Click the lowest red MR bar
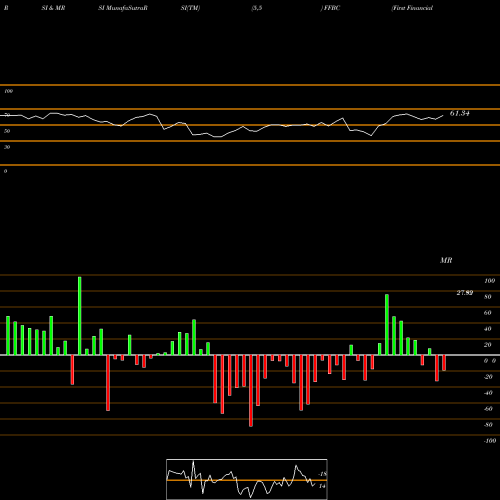This screenshot has width=500, height=500. tap(251, 391)
